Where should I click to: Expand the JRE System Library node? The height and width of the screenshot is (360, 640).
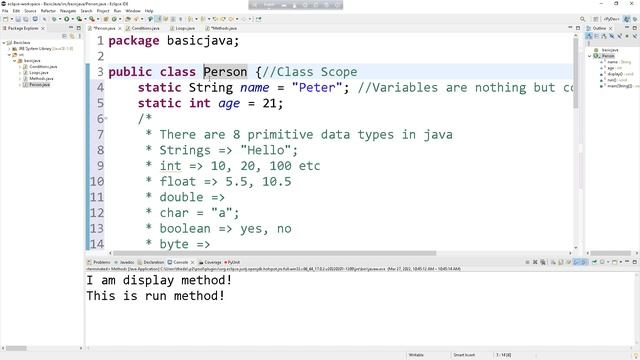pos(9,49)
